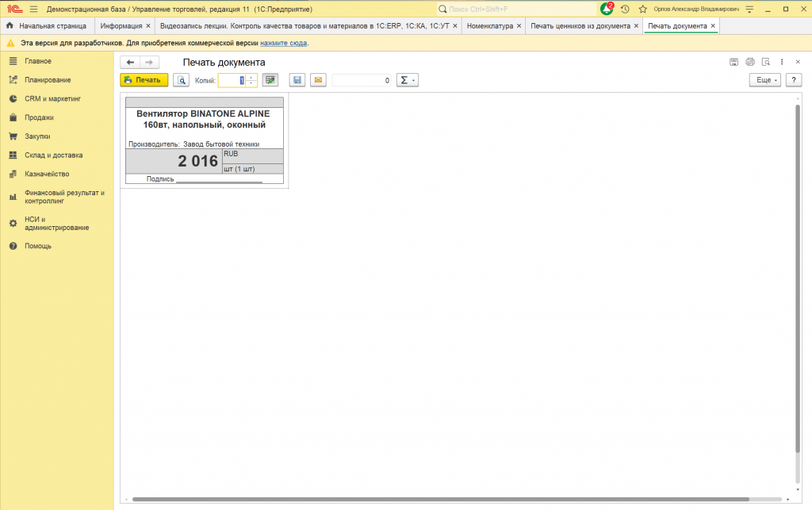Navigate back with the left arrow
The width and height of the screenshot is (812, 510).
(x=130, y=62)
